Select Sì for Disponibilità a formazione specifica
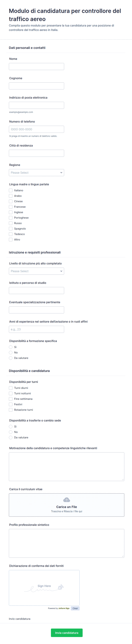This screenshot has width=132, height=644. 11,347
